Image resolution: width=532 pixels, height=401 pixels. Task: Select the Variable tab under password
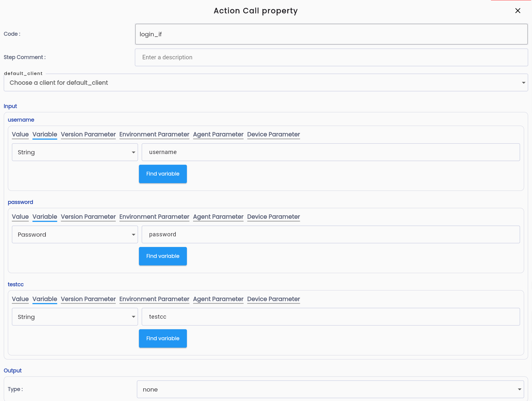45,217
